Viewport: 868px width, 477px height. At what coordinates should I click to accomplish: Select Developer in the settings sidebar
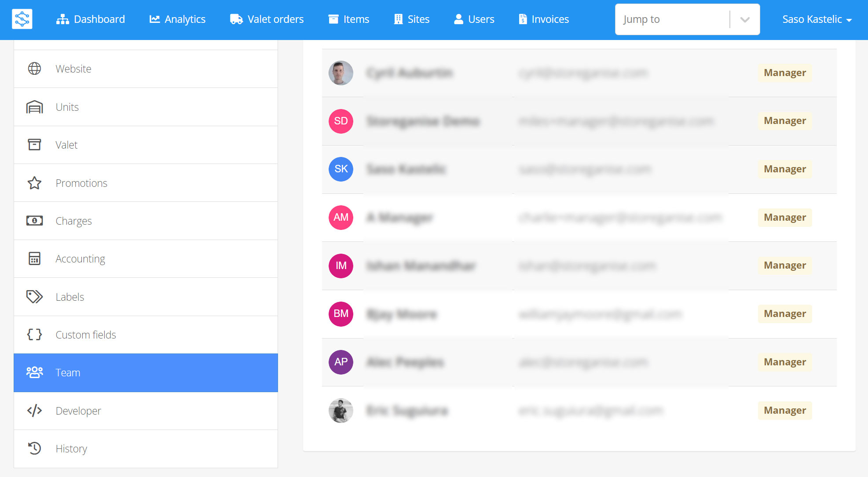[78, 411]
